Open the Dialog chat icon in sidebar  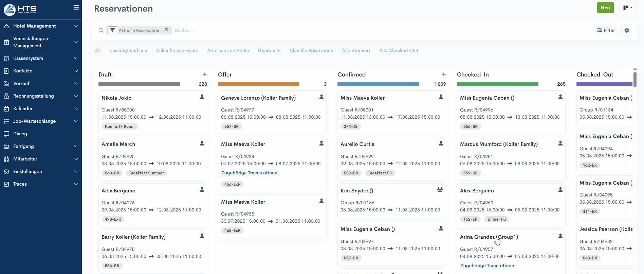coord(6,134)
